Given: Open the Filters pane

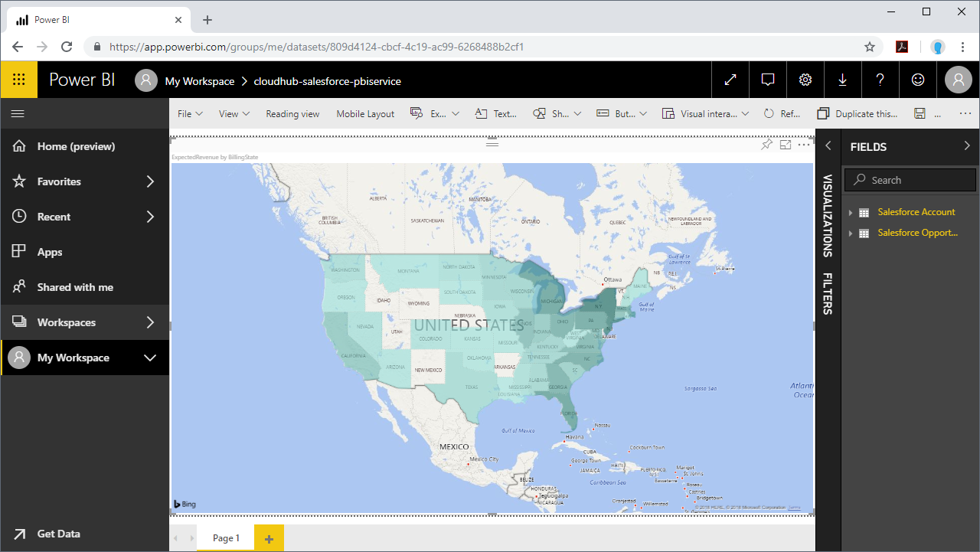Looking at the screenshot, I should point(828,293).
